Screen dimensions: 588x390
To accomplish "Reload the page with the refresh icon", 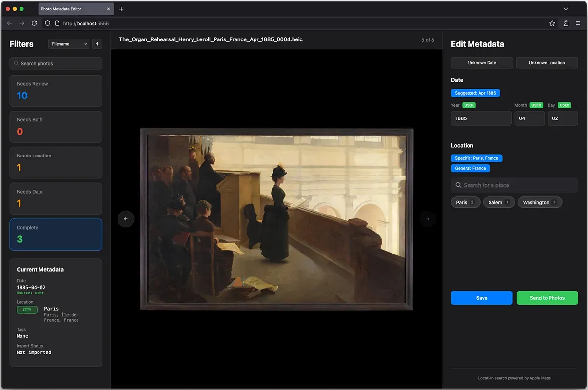I will pyautogui.click(x=34, y=23).
